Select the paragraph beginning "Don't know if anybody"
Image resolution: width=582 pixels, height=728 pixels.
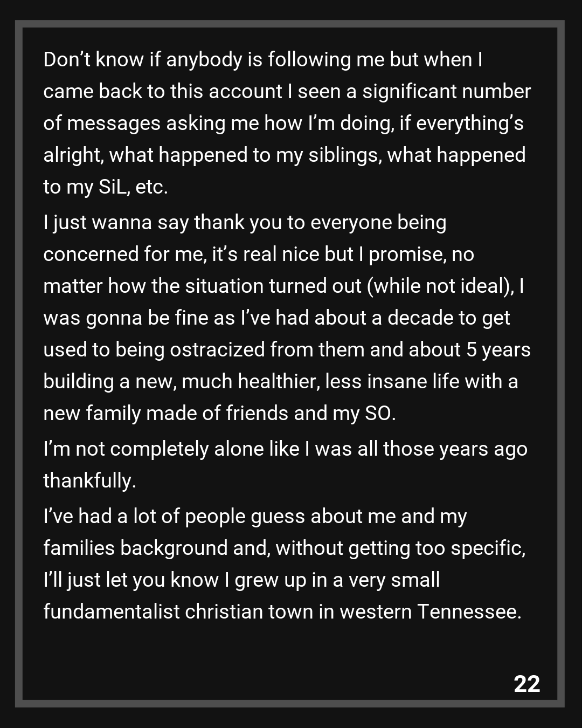click(286, 123)
